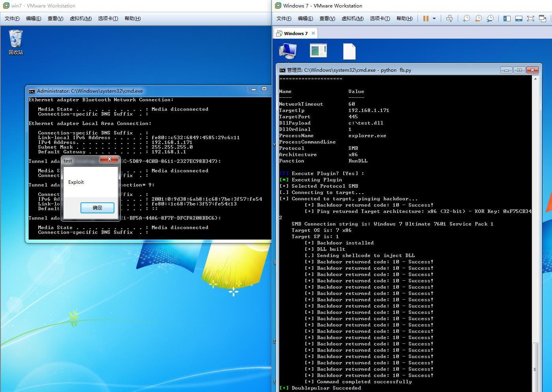Click ProcessName explorer.exe row
The height and width of the screenshot is (392, 552).
[333, 136]
